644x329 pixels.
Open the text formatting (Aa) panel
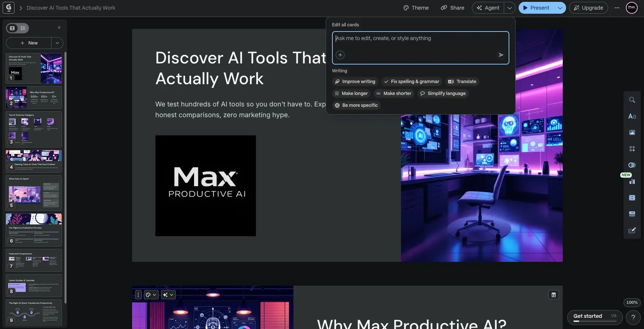632,116
